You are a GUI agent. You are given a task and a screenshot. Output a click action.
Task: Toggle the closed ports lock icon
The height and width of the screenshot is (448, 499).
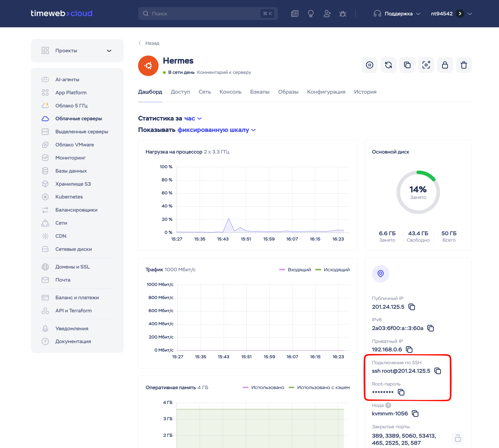458,438
